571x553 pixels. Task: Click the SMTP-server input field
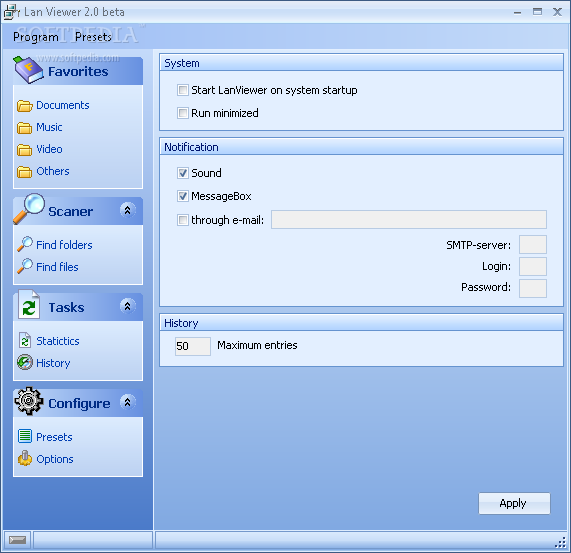pyautogui.click(x=533, y=244)
